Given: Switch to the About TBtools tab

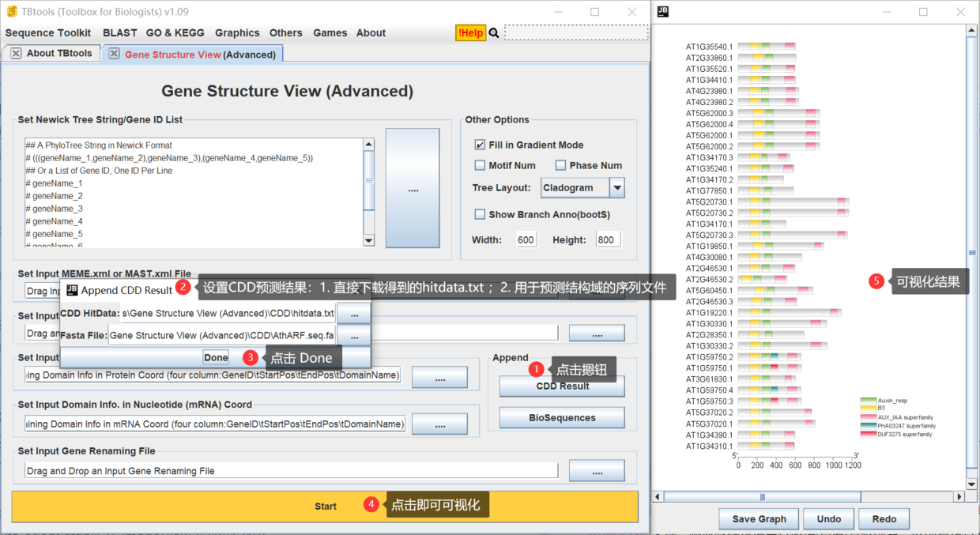Looking at the screenshot, I should (59, 53).
